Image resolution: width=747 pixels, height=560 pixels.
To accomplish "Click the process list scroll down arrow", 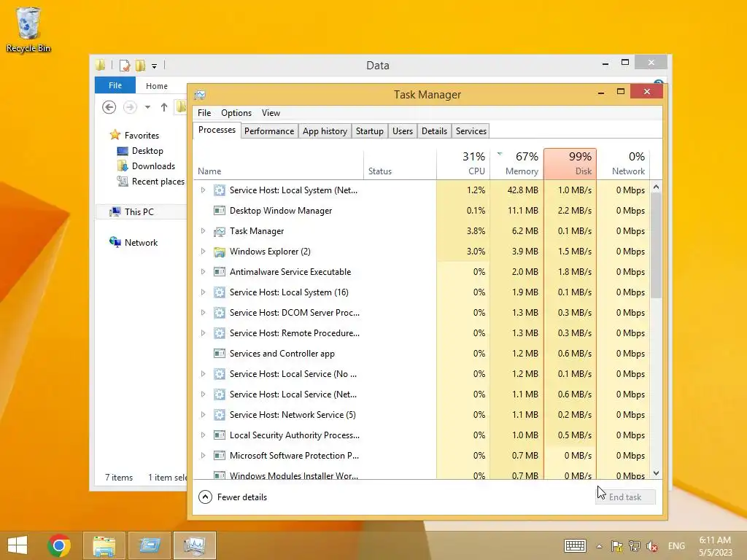I will (x=656, y=473).
